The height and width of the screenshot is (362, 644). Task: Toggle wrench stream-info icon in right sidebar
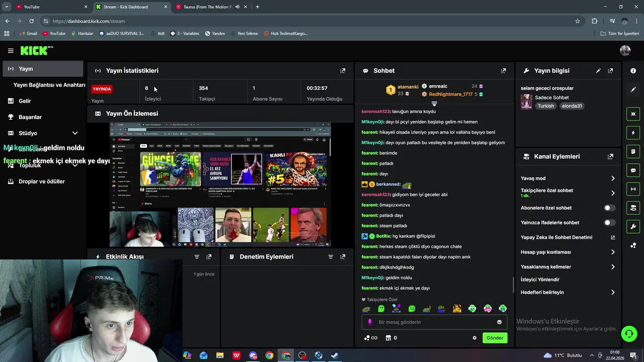click(633, 226)
